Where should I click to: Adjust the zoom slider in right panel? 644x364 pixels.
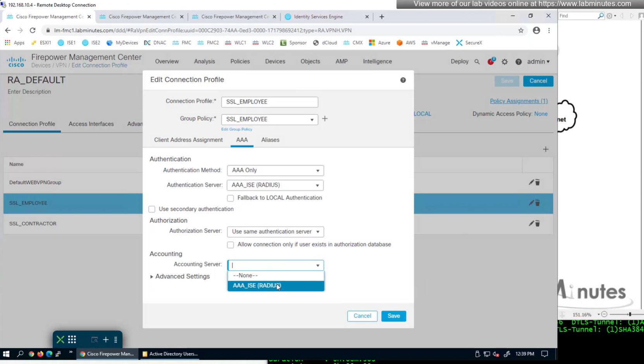[630, 314]
